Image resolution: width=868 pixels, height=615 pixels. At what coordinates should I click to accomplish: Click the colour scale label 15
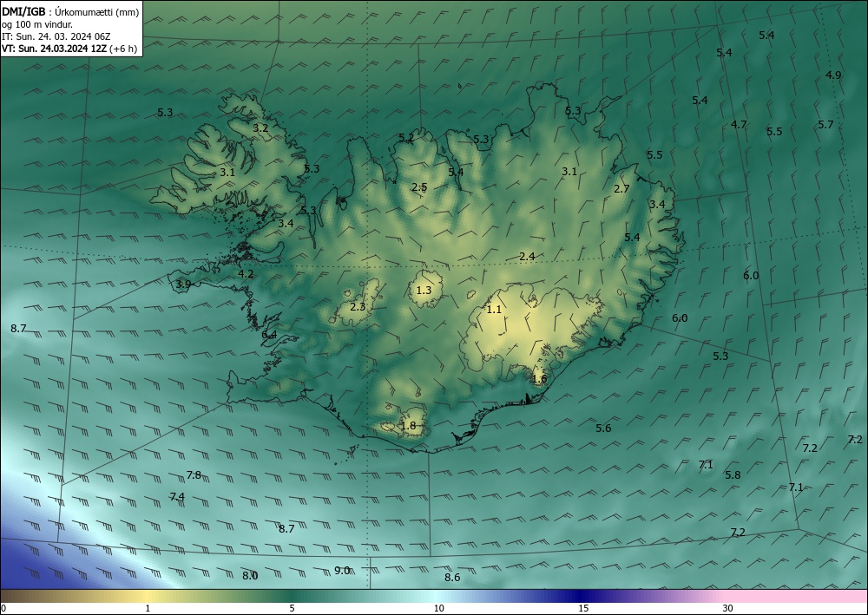(583, 609)
